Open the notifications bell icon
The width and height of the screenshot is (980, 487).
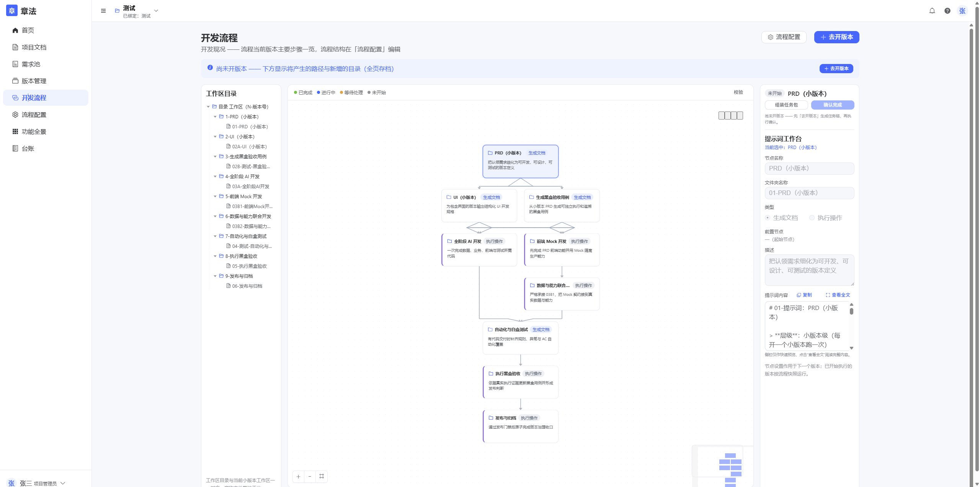point(932,11)
